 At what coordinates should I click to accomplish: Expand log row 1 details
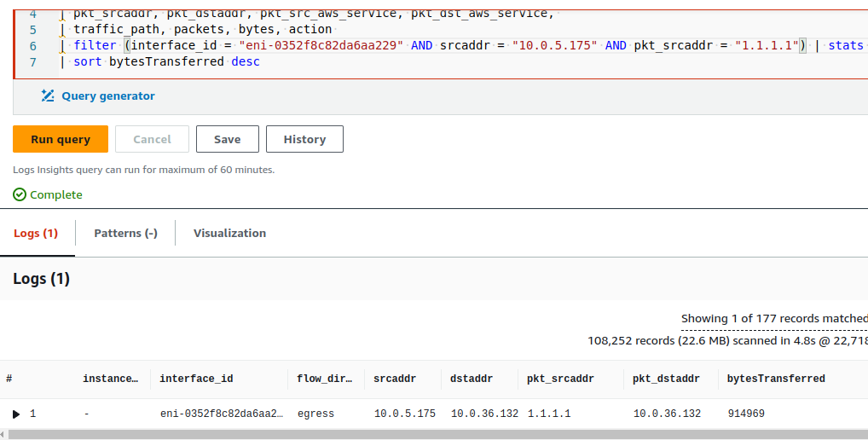[x=16, y=414]
